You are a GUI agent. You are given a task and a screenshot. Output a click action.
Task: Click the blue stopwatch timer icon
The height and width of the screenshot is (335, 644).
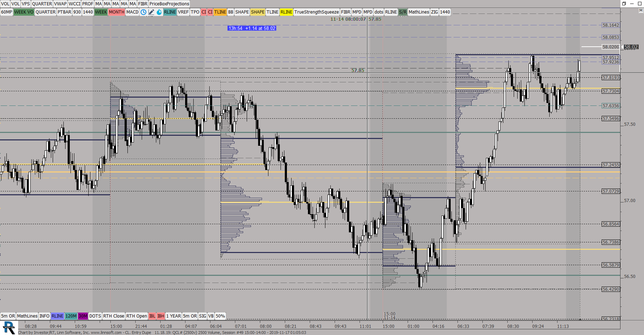pos(159,12)
